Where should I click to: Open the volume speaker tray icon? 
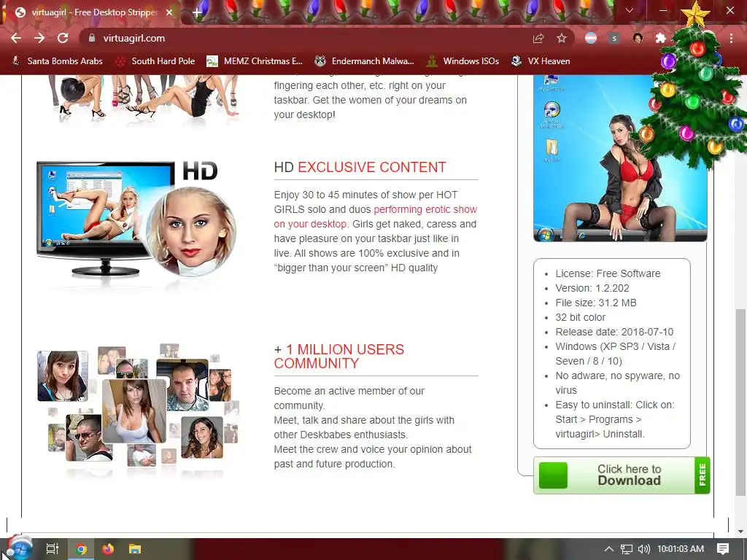[643, 549]
